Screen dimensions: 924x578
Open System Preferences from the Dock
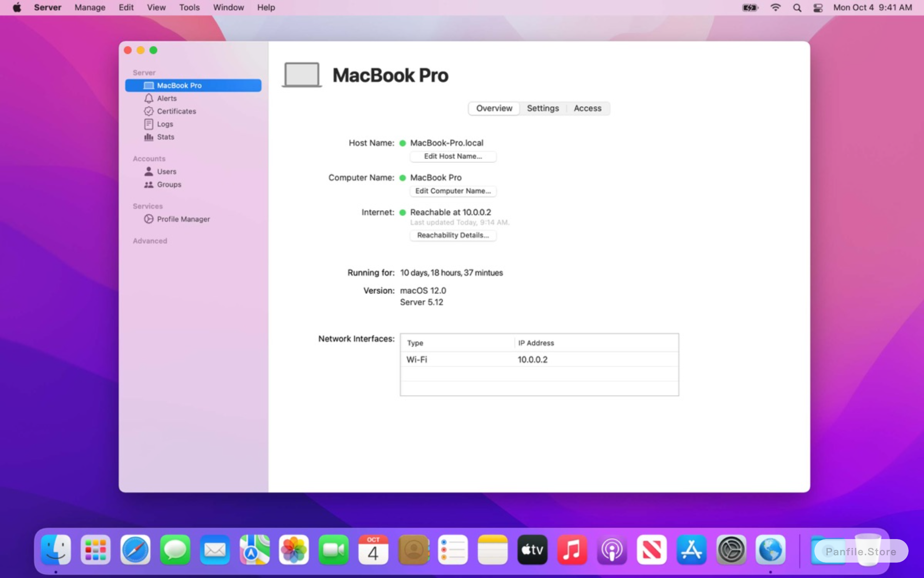731,550
